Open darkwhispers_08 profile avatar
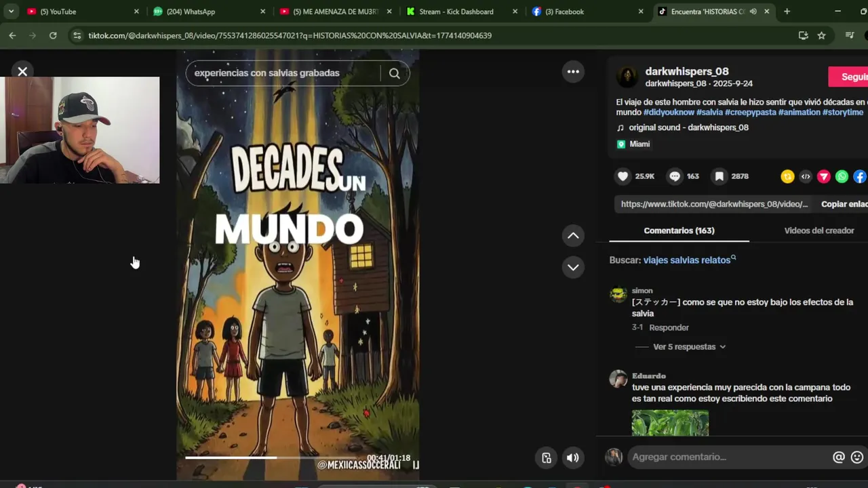868x488 pixels. coord(627,77)
